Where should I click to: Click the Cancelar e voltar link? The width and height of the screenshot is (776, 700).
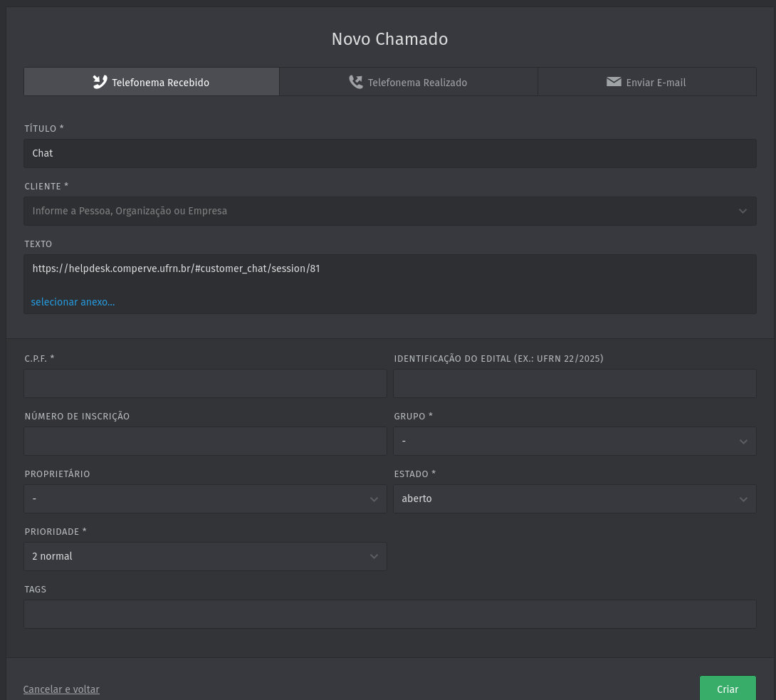click(61, 689)
